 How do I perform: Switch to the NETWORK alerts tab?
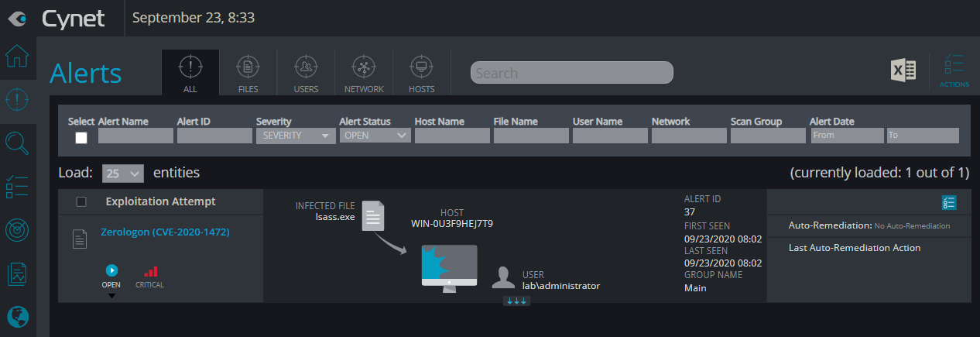(364, 74)
